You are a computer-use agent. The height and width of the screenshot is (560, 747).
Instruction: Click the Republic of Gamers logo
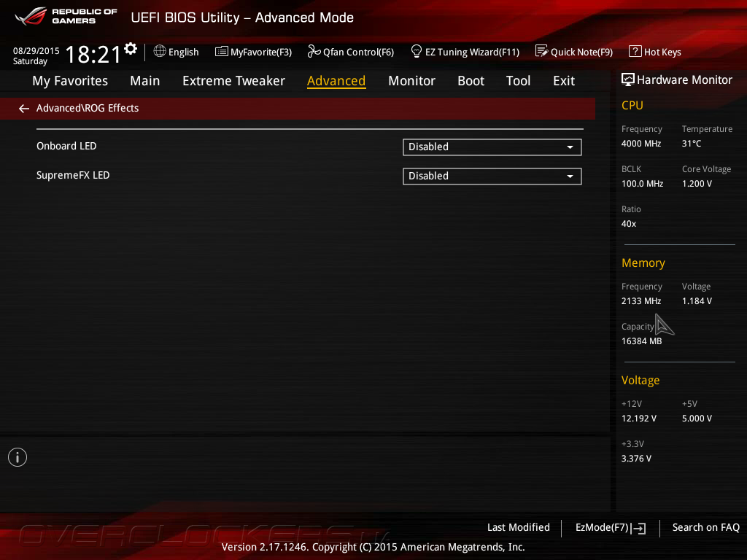click(66, 16)
